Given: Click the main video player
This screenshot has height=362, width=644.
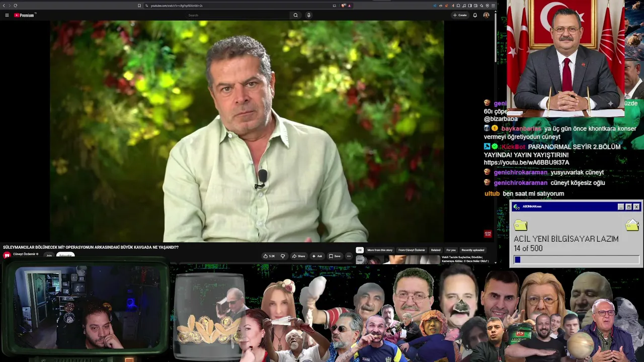Looking at the screenshot, I should pos(247,131).
